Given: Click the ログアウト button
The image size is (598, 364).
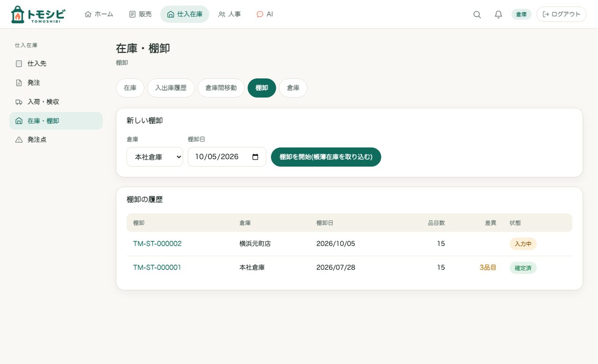Looking at the screenshot, I should point(561,14).
